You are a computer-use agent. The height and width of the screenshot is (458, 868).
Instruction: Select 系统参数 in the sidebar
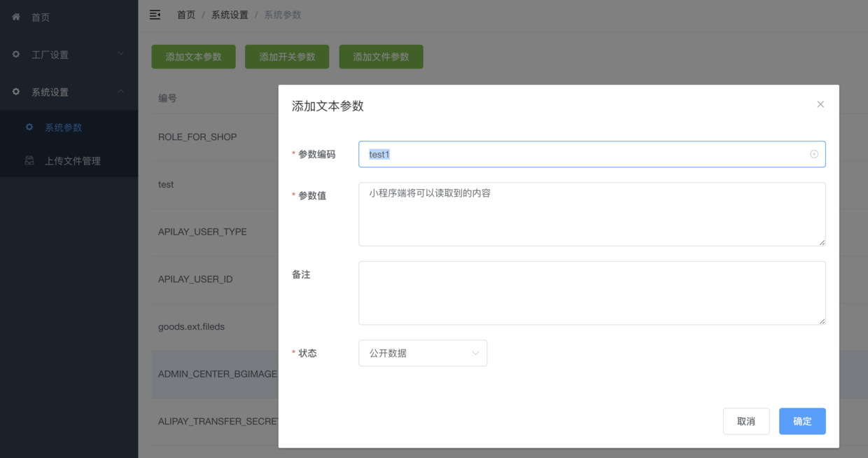click(x=69, y=127)
